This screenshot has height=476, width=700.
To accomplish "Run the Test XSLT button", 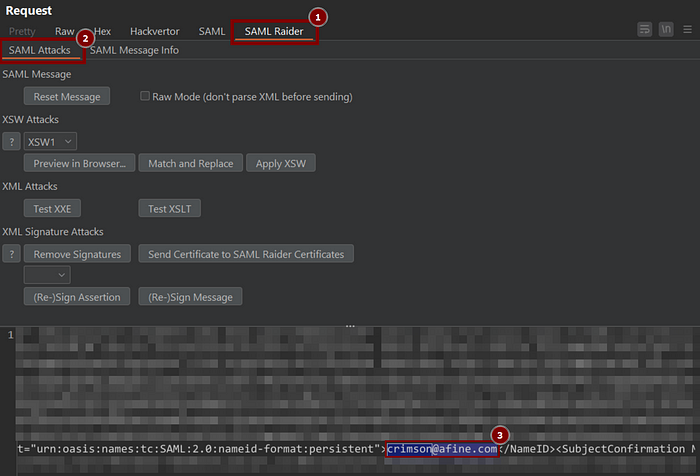I will coord(170,209).
